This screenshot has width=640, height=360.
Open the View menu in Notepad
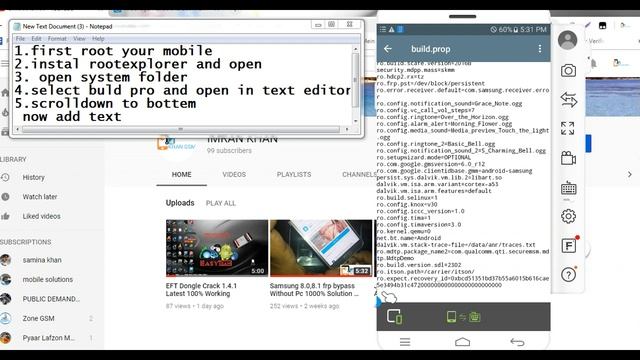pyautogui.click(x=79, y=39)
